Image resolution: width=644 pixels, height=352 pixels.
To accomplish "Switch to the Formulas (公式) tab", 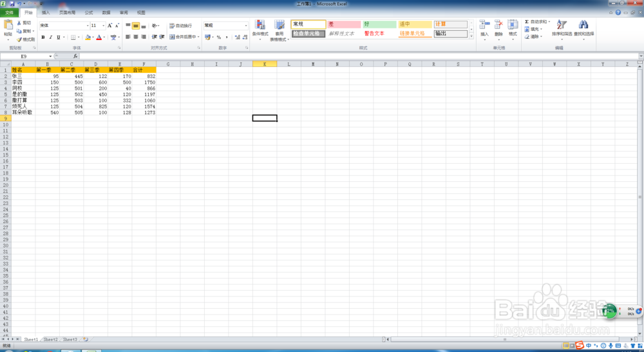I will (x=89, y=13).
